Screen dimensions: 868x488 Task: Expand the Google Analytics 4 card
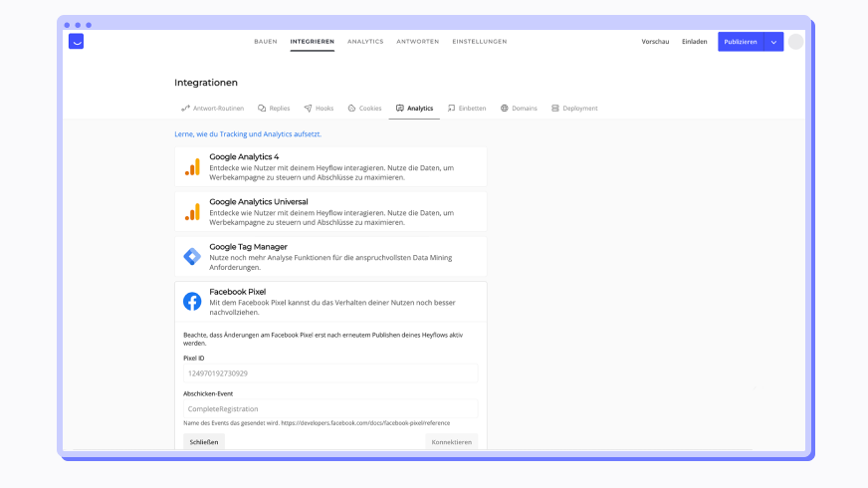click(x=330, y=166)
